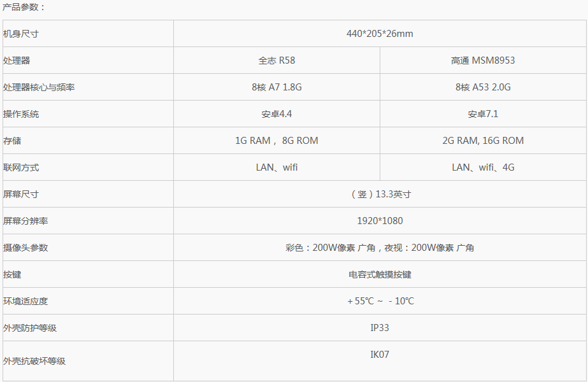Screen dimensions: 588x382
Task: Select the 8核 A7 1.8G cell
Action: click(x=276, y=87)
